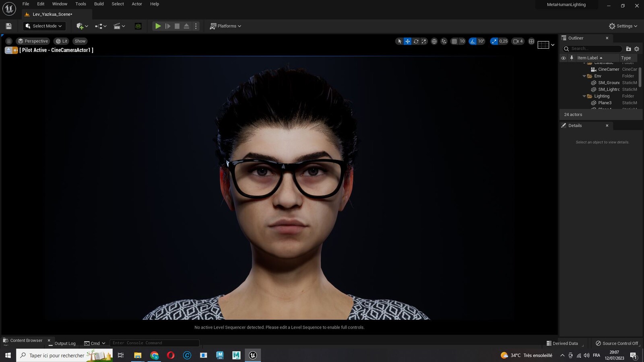Image resolution: width=644 pixels, height=362 pixels.
Task: Collapse the Env folder in Outliner
Action: tap(584, 76)
